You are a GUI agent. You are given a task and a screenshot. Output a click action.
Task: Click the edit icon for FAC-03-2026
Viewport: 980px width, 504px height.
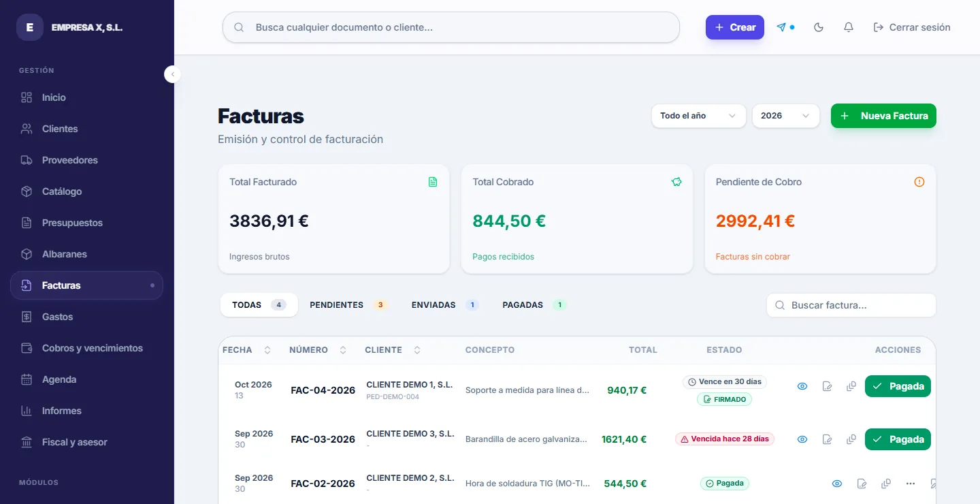click(827, 439)
